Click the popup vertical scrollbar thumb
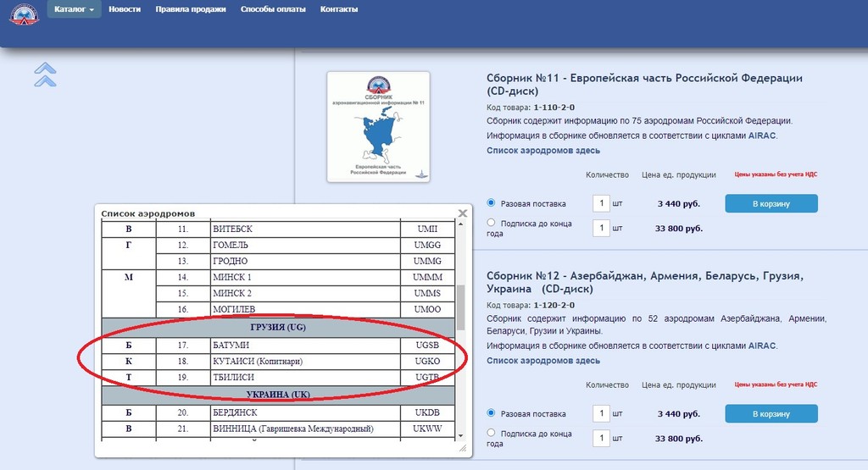This screenshot has height=470, width=868. [460, 307]
